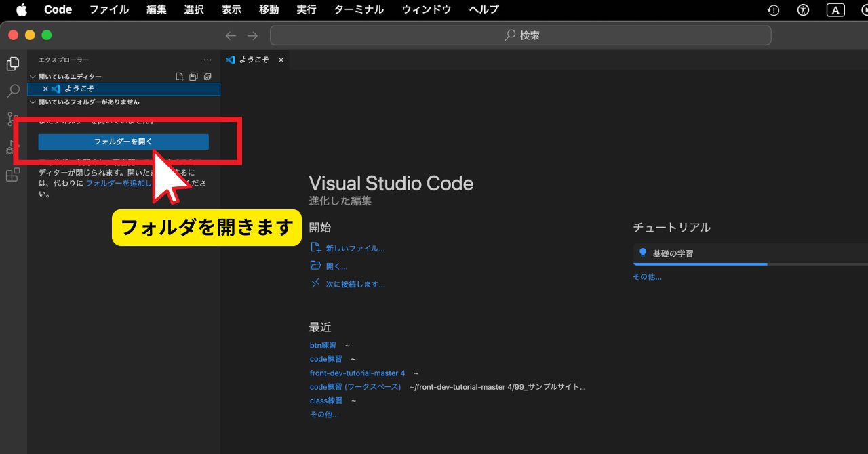Open the ターミナル menu
Viewport: 868px width, 454px height.
(x=359, y=9)
